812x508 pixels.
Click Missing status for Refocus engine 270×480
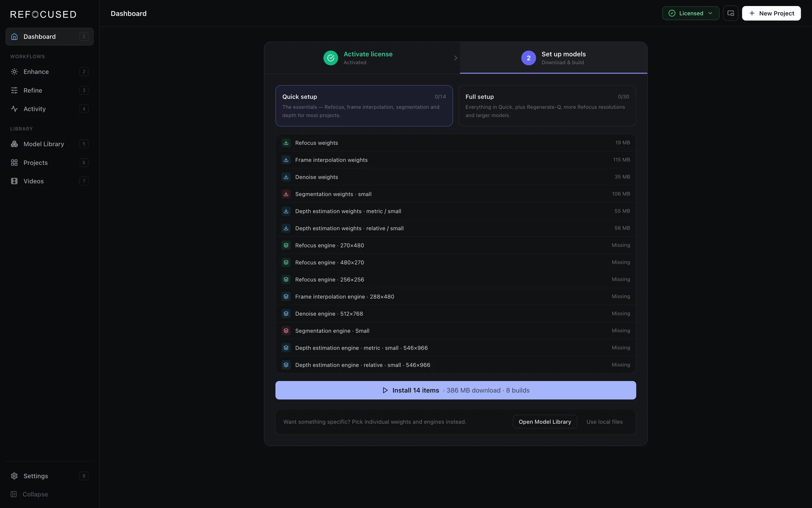(x=621, y=245)
